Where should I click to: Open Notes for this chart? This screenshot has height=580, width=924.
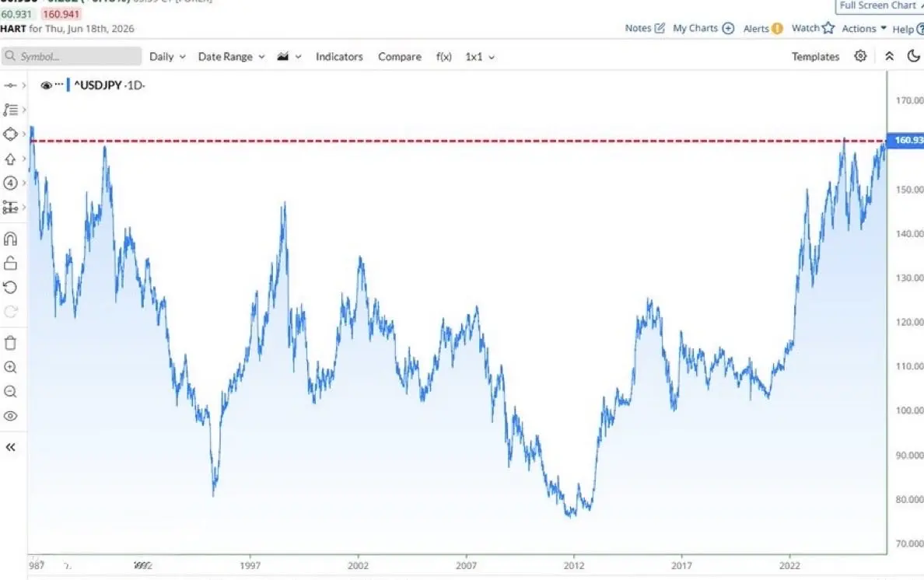tap(645, 28)
